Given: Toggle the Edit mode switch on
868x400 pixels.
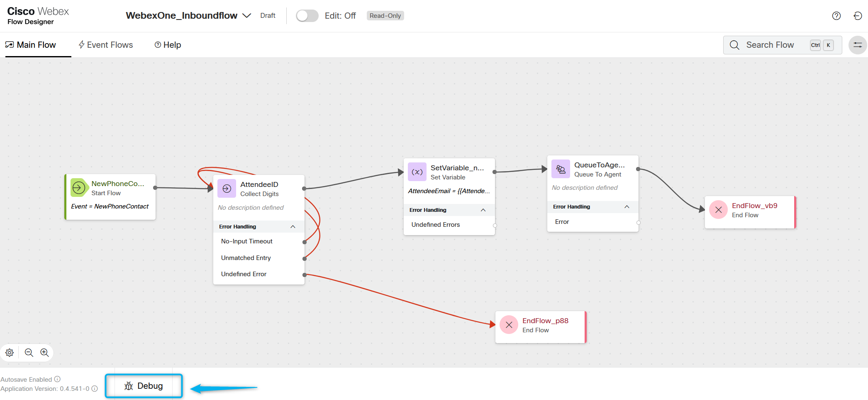Looking at the screenshot, I should tap(307, 16).
